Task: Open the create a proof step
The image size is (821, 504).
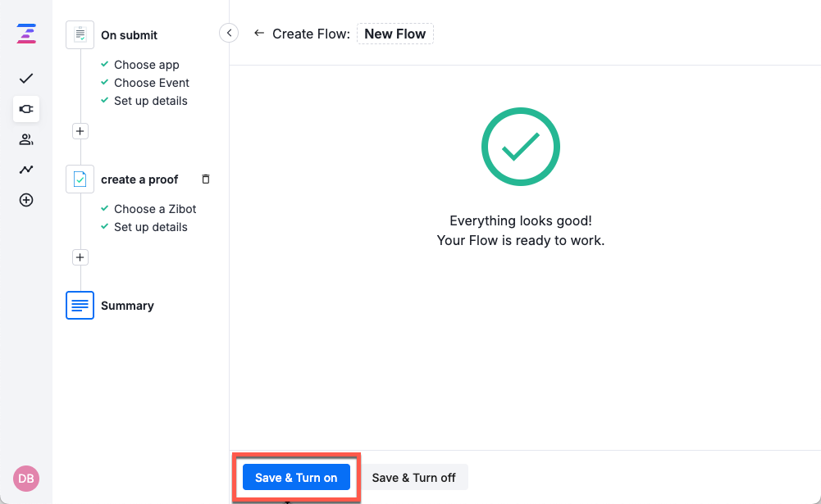Action: pyautogui.click(x=139, y=179)
